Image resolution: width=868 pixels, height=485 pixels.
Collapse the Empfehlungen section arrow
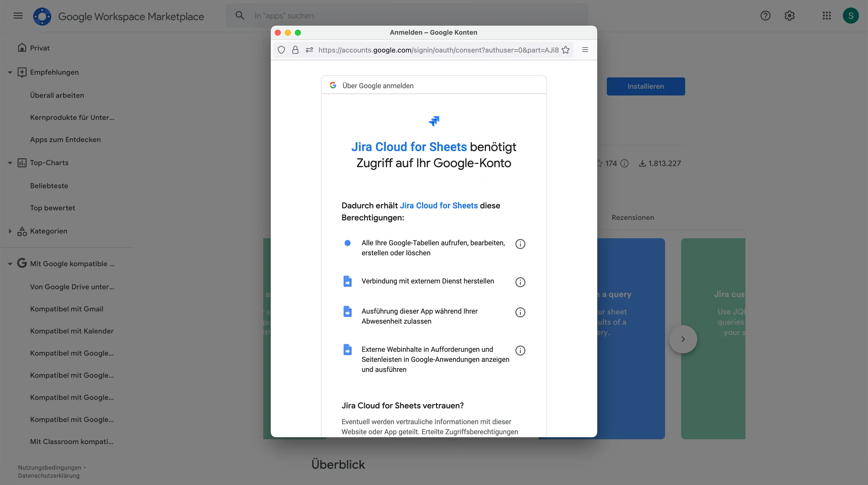pyautogui.click(x=10, y=72)
